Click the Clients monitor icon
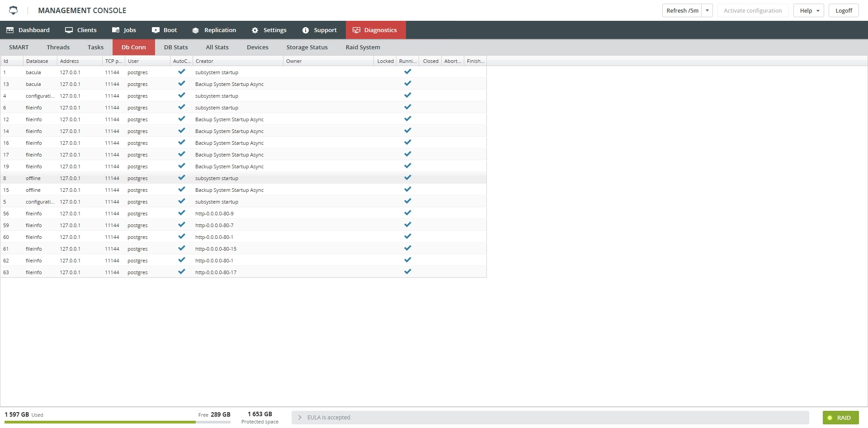 [69, 30]
